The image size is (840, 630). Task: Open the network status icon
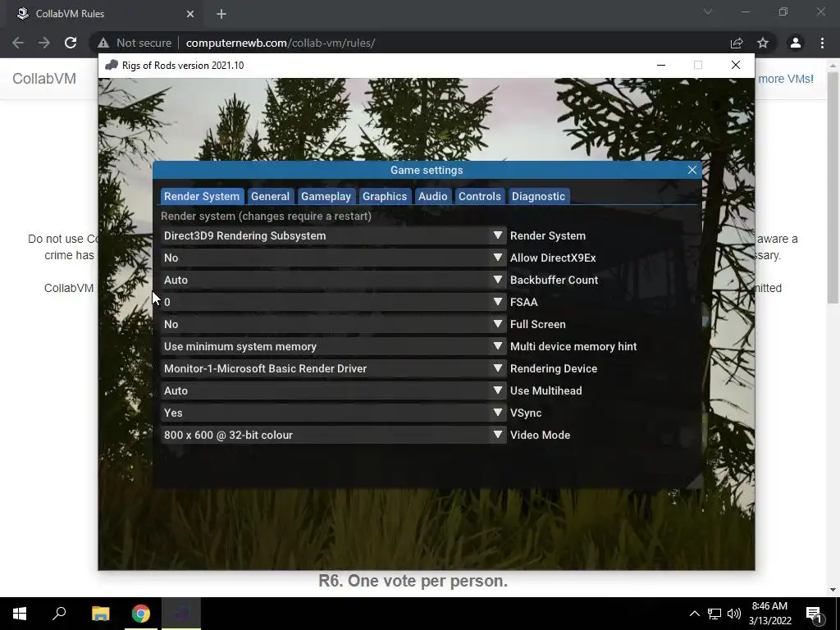(x=714, y=614)
